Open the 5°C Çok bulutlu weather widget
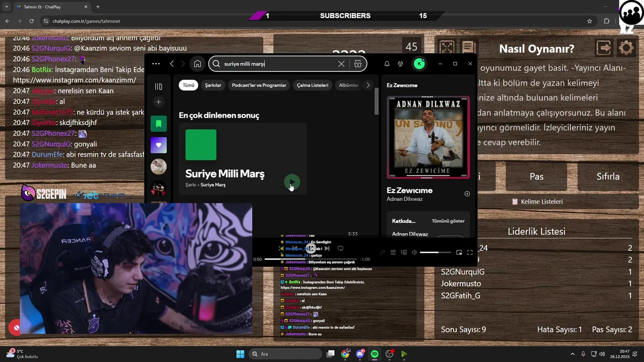Screen dimensions: 644x362 click(23, 354)
